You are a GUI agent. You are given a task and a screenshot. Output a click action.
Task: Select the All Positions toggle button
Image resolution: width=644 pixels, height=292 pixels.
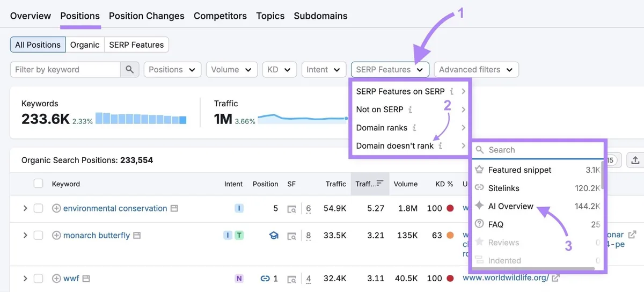pyautogui.click(x=38, y=45)
